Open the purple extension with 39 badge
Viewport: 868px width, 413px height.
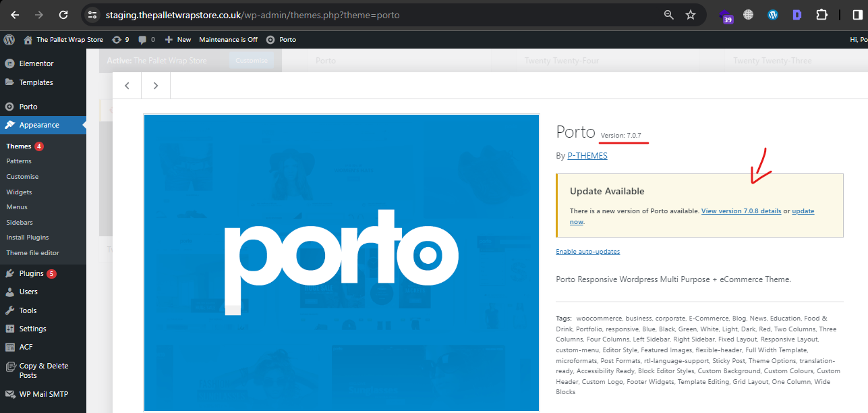click(726, 16)
